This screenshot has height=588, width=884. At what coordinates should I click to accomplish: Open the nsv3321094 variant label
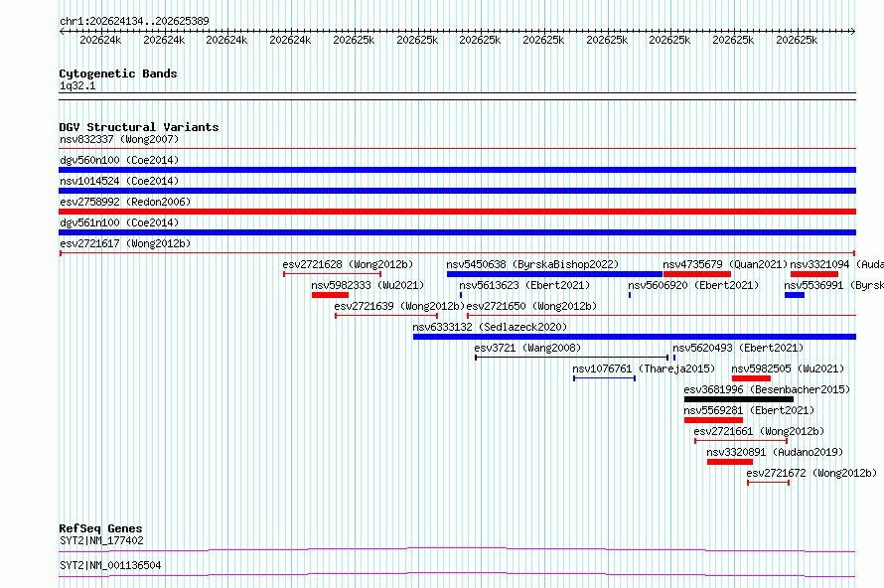click(x=836, y=264)
